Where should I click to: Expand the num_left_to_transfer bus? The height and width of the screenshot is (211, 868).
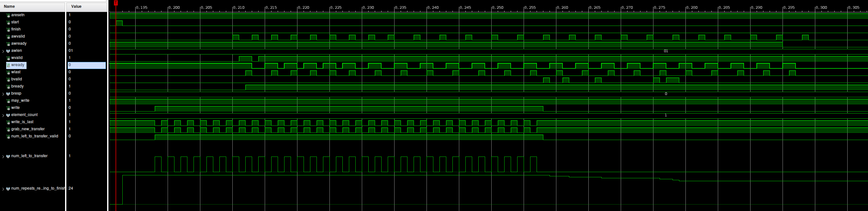3,156
